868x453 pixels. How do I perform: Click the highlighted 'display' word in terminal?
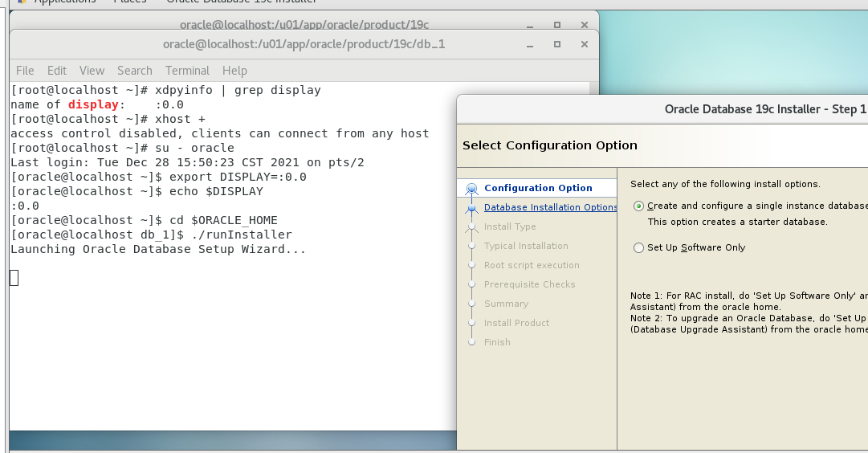click(93, 104)
